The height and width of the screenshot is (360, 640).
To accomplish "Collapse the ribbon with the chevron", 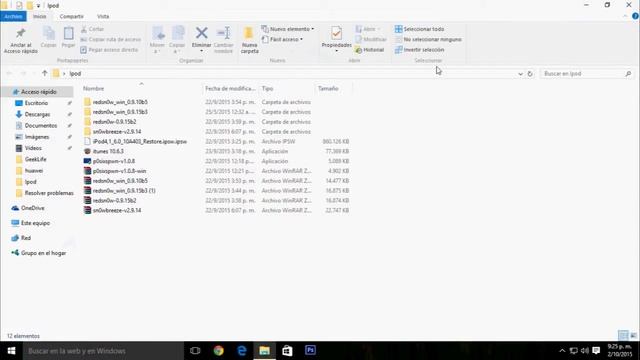I will coord(625,16).
